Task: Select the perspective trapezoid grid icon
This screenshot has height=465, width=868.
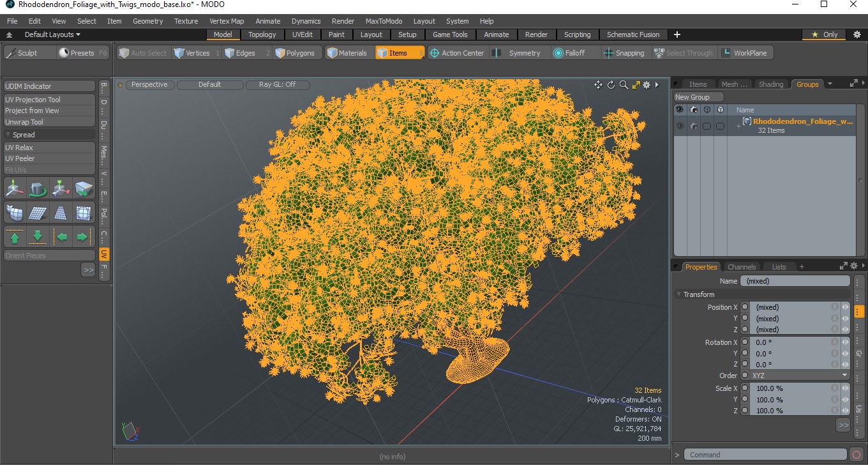Action: (x=61, y=213)
